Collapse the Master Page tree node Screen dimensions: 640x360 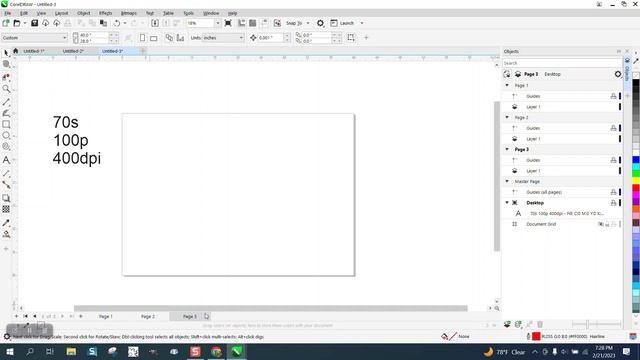[x=507, y=181]
